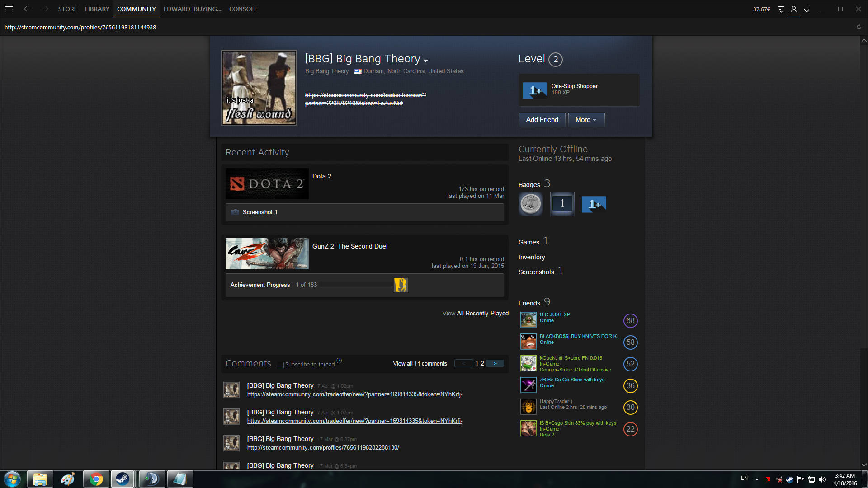This screenshot has width=868, height=488.
Task: Open the downloads arrow icon
Action: point(807,9)
